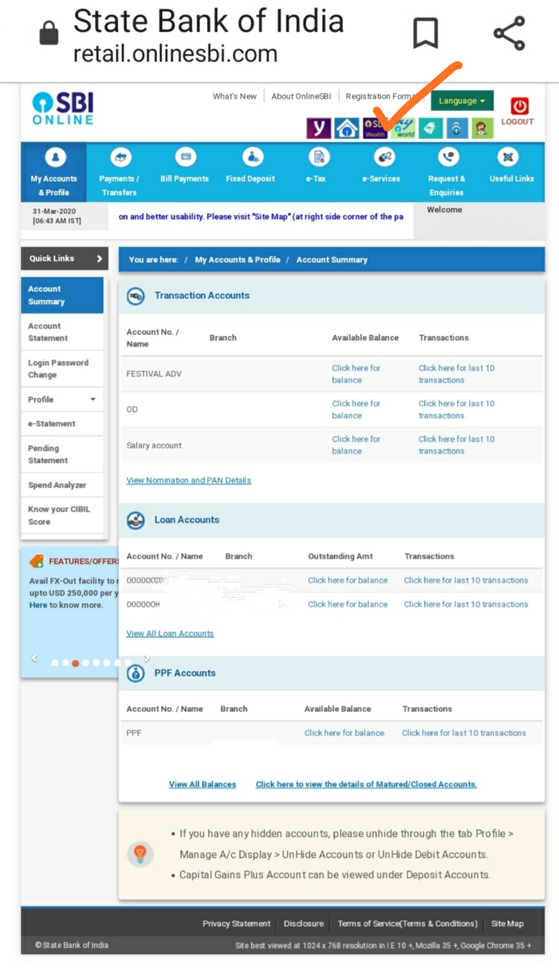559x980 pixels.
Task: Check PPF available balance
Action: coord(344,733)
